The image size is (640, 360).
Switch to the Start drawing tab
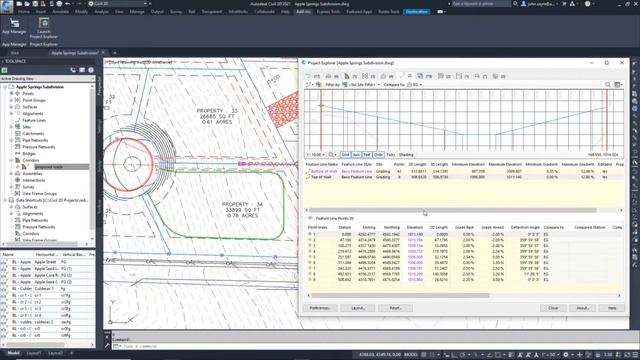(x=15, y=53)
